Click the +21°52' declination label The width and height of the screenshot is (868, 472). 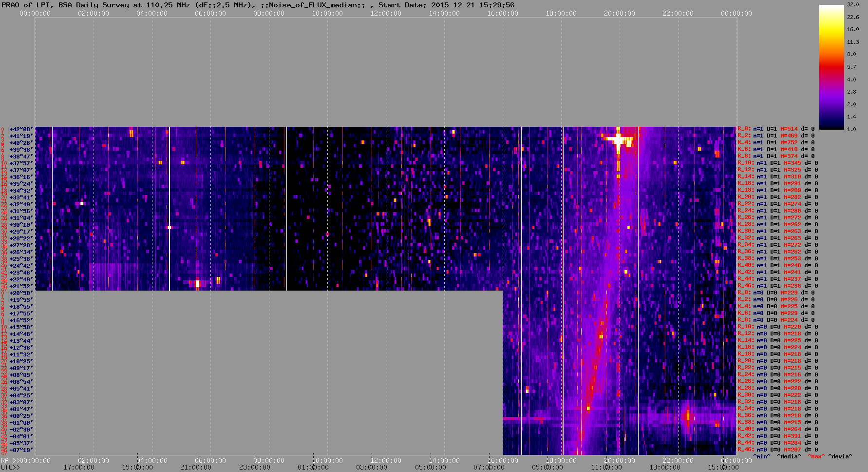click(x=21, y=286)
